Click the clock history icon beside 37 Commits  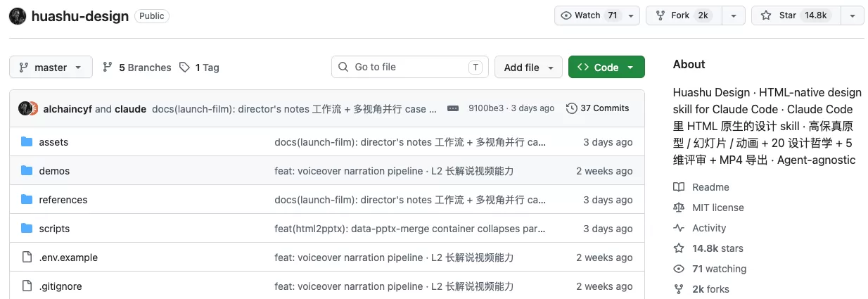tap(572, 108)
